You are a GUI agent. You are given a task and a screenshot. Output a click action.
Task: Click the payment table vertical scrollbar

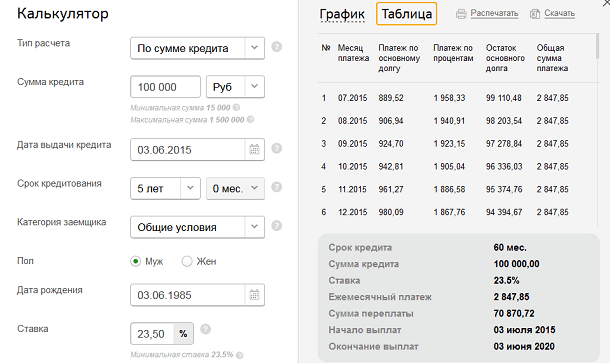tap(597, 47)
